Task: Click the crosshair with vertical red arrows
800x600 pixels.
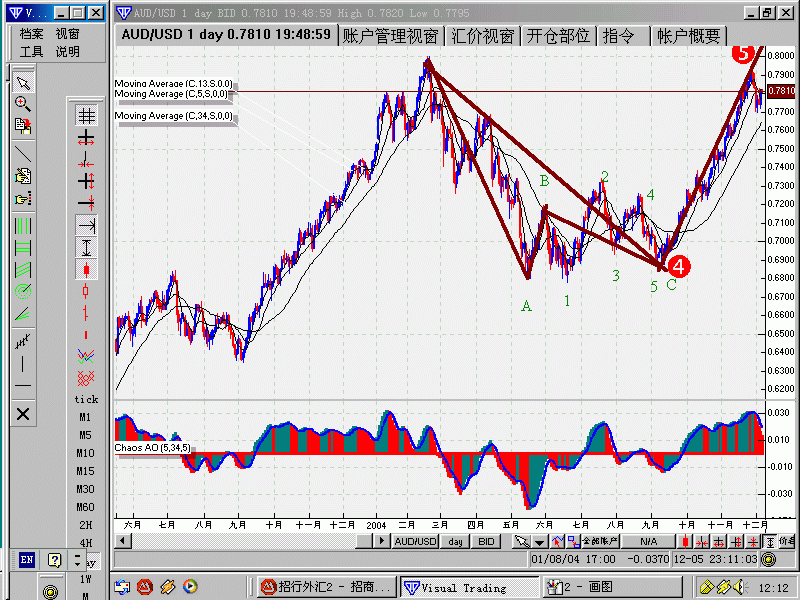Action: point(86,181)
